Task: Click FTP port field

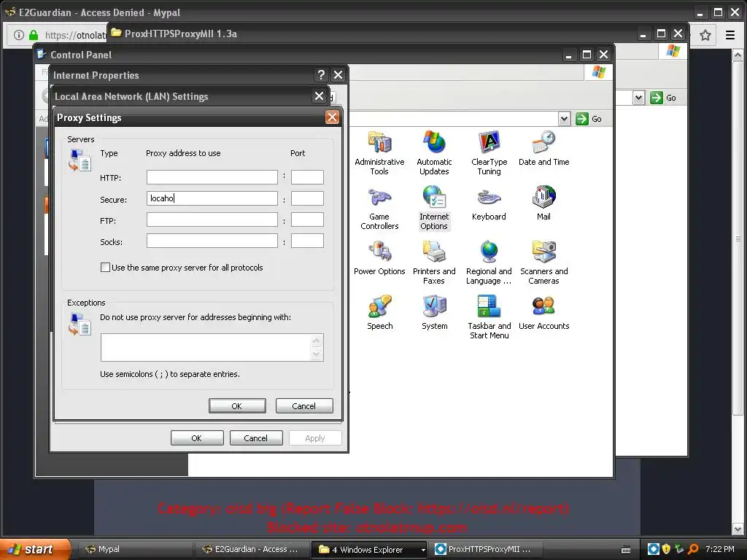Action: coord(307,219)
